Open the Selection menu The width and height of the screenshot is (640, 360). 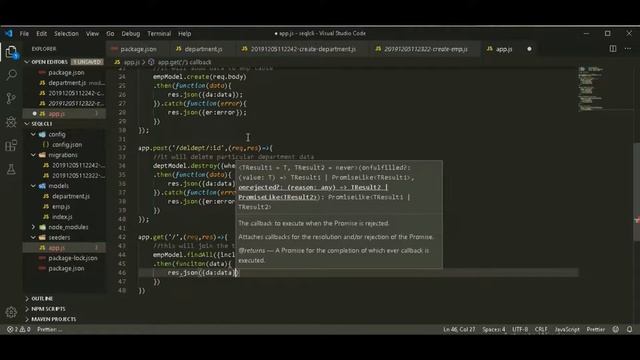[66, 33]
